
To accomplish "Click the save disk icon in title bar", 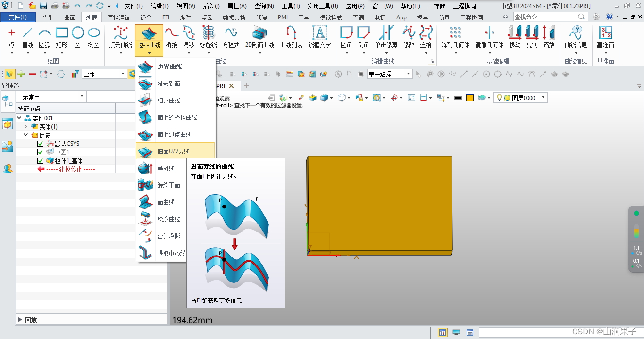I will click(x=43, y=6).
